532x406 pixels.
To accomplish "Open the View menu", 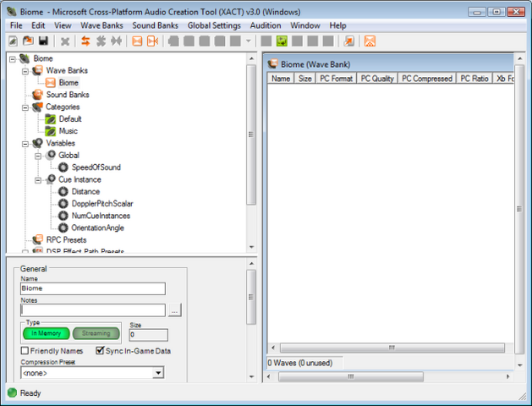I will (x=63, y=25).
